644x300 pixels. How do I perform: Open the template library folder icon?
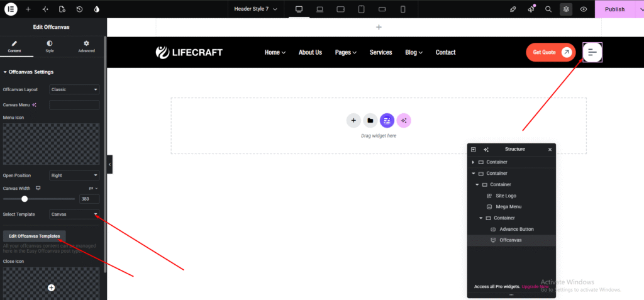tap(370, 120)
